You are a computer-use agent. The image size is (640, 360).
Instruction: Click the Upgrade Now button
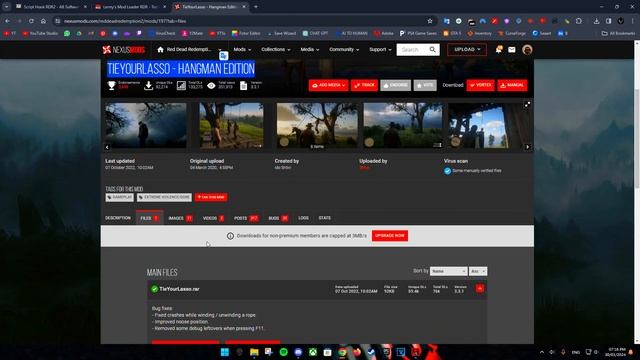tap(390, 236)
